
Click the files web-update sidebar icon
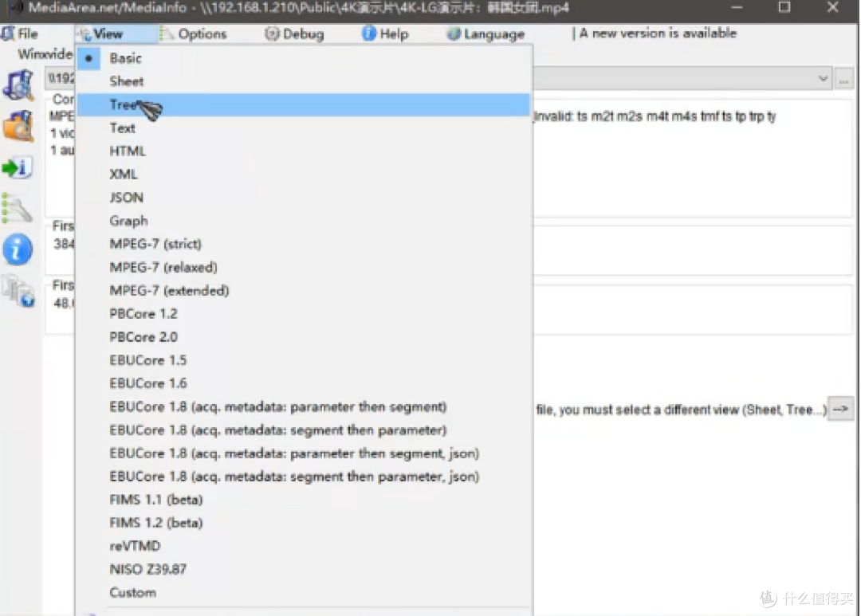[x=18, y=291]
